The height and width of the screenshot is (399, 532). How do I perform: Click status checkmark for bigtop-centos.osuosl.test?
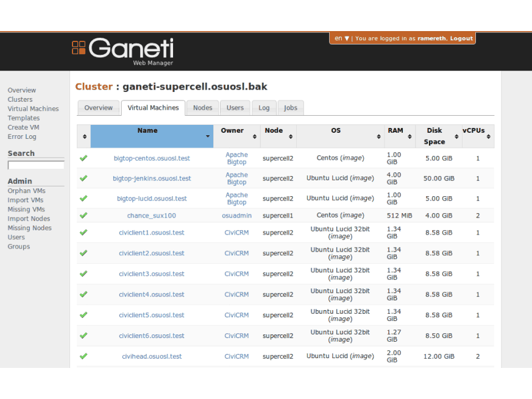coord(83,158)
